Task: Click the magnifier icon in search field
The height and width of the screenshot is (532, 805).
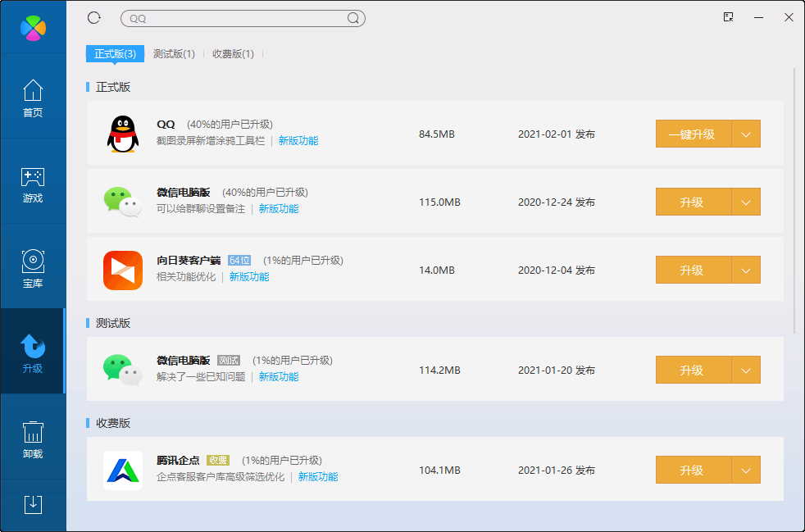Action: point(353,18)
